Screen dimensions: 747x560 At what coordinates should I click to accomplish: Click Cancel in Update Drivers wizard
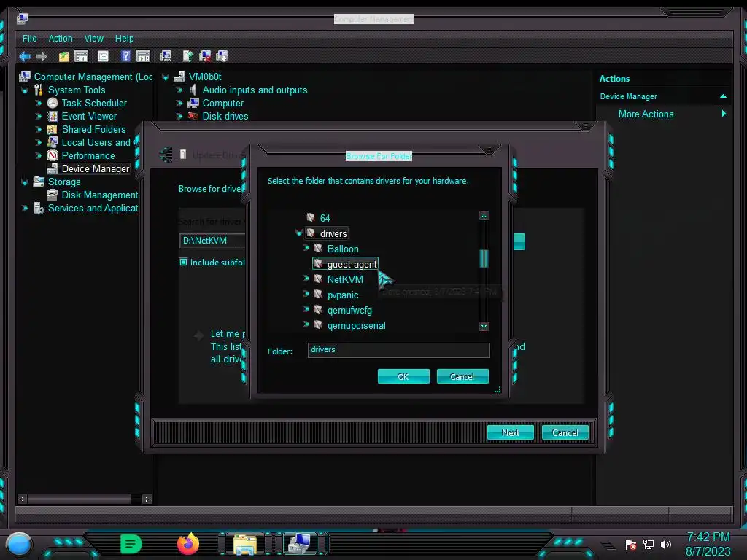pyautogui.click(x=565, y=432)
